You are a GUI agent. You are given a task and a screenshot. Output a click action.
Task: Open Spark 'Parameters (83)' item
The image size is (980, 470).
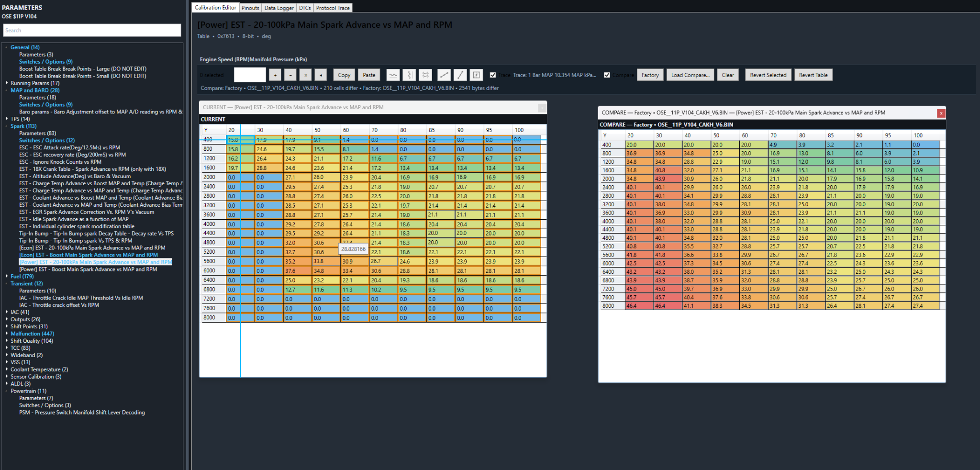37,133
